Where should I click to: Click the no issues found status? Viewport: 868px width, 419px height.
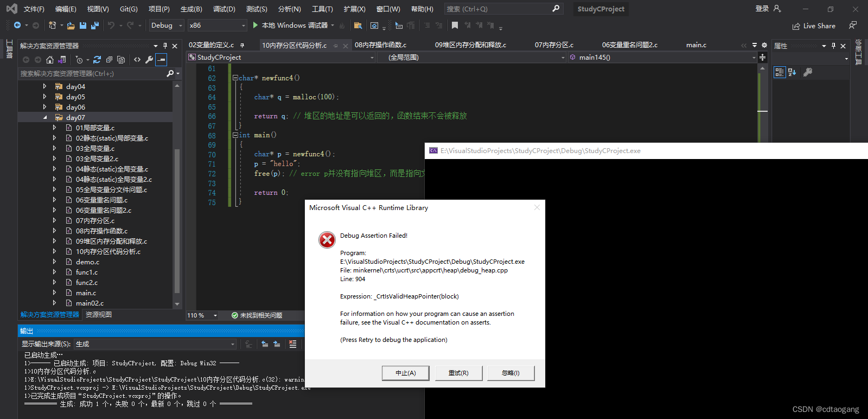pyautogui.click(x=257, y=315)
